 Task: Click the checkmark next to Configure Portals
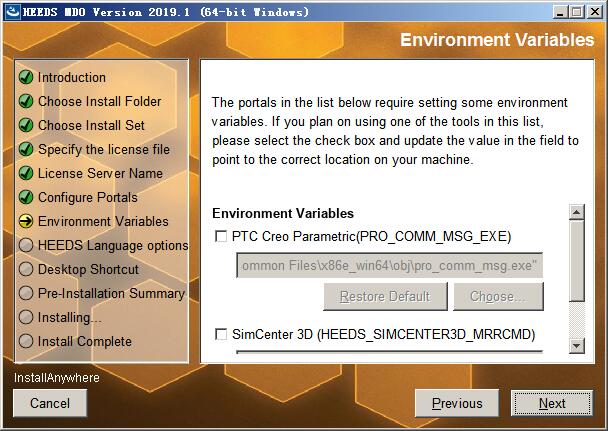[x=26, y=197]
